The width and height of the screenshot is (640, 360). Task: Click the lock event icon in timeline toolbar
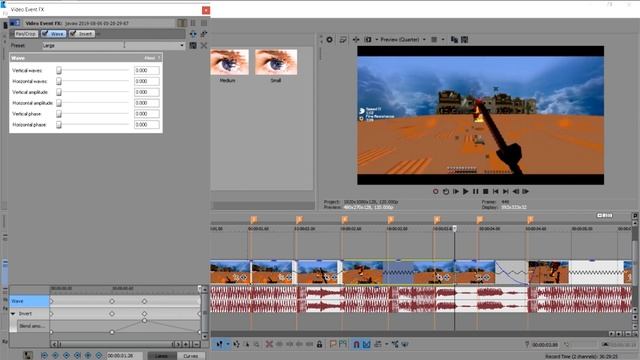click(320, 344)
